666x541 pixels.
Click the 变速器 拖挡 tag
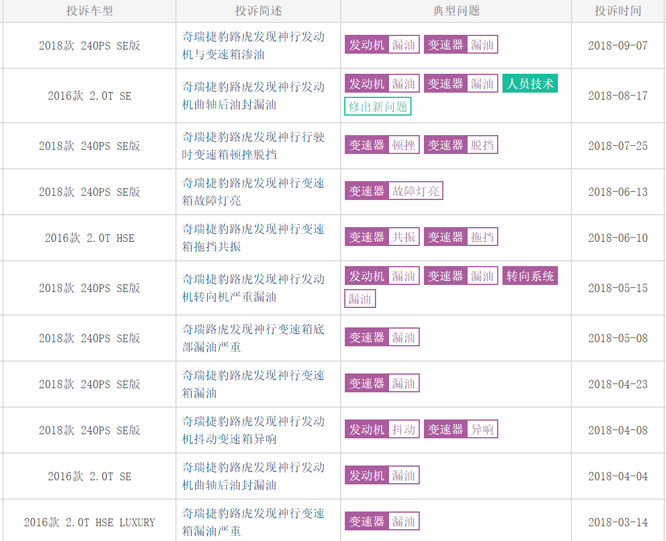tap(461, 237)
